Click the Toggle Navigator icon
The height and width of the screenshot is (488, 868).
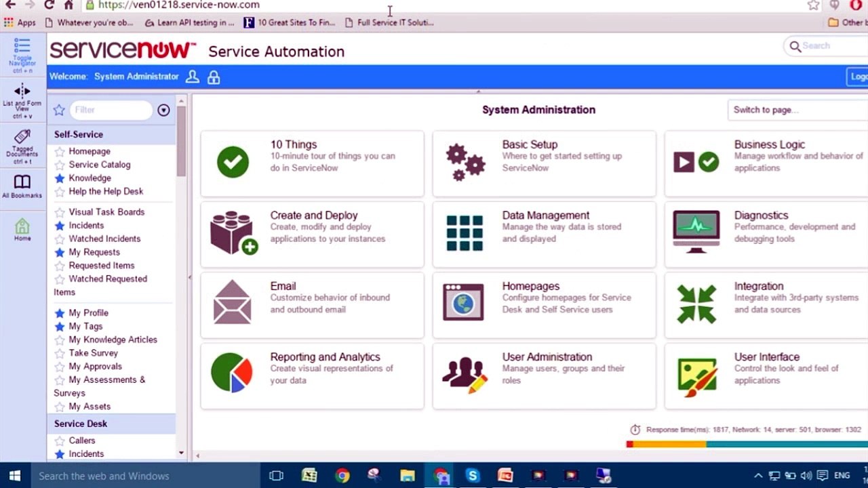[22, 46]
